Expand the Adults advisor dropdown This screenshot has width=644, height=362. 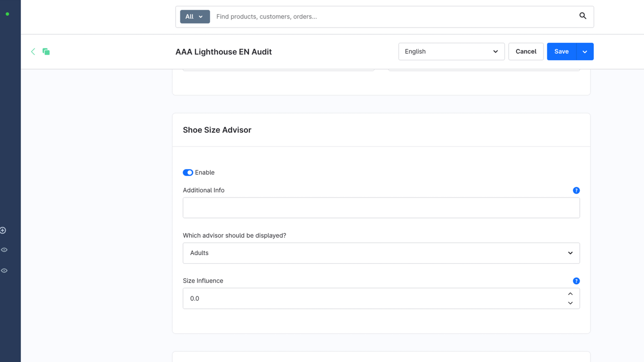(381, 253)
